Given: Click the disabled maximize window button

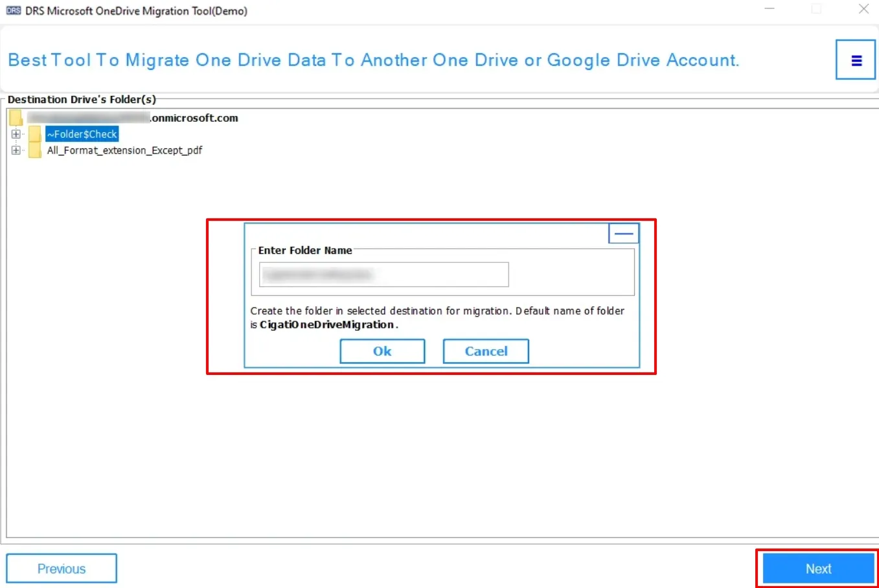Looking at the screenshot, I should (x=816, y=9).
